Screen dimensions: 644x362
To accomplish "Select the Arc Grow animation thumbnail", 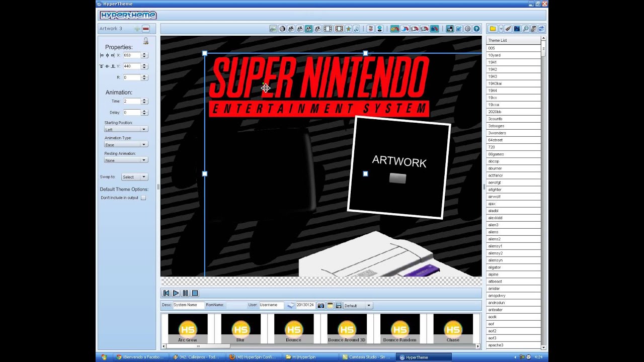I will 188,328.
